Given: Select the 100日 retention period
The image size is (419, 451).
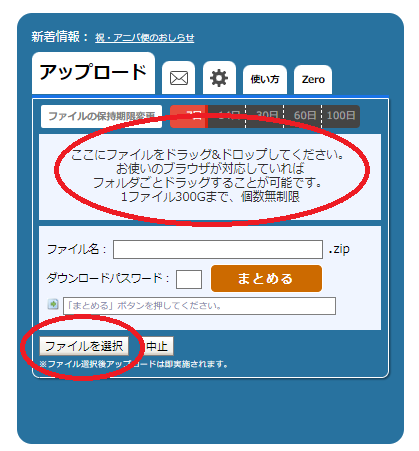Looking at the screenshot, I should 341,116.
